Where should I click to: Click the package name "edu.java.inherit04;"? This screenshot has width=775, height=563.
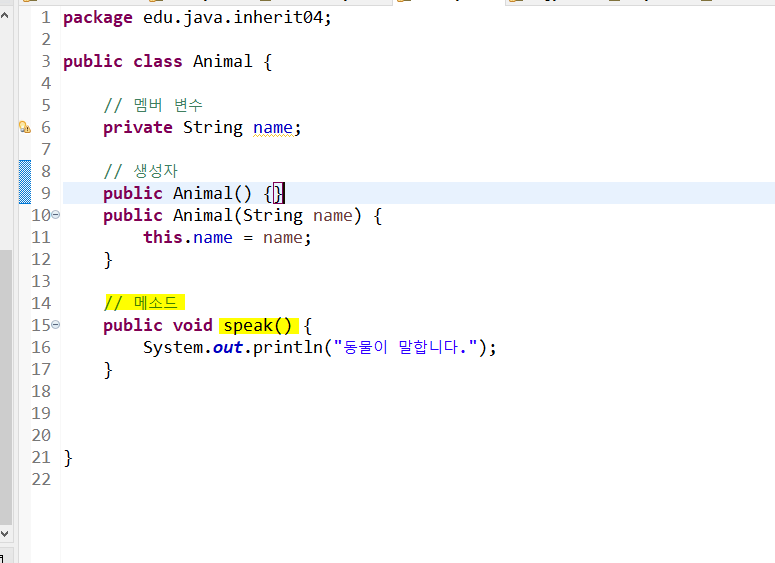click(237, 17)
